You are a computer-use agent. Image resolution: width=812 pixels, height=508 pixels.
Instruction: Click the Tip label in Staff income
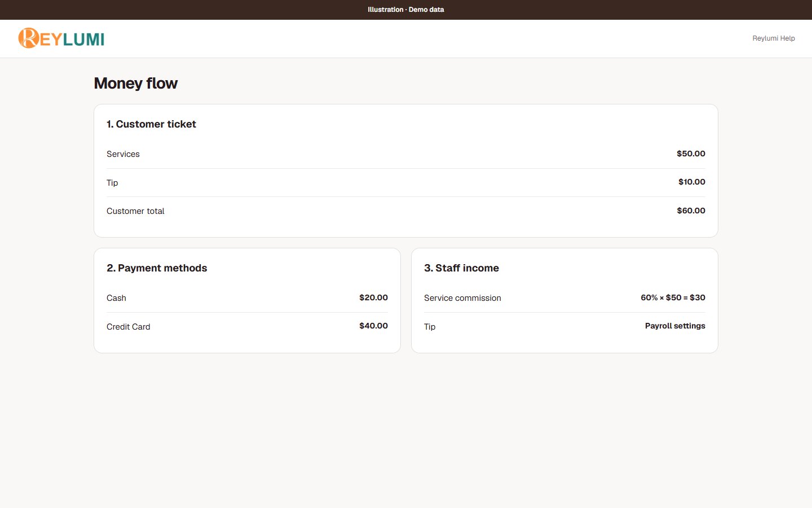[430, 327]
